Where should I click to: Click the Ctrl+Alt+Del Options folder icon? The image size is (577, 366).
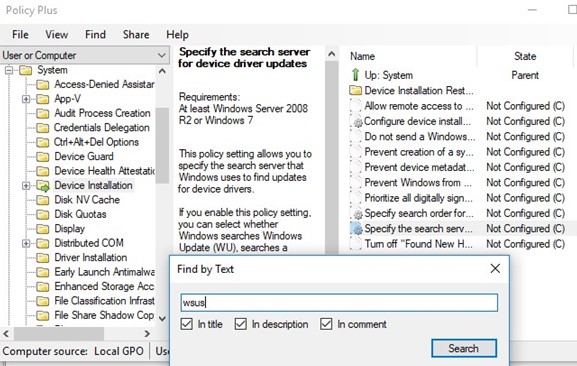[x=43, y=142]
